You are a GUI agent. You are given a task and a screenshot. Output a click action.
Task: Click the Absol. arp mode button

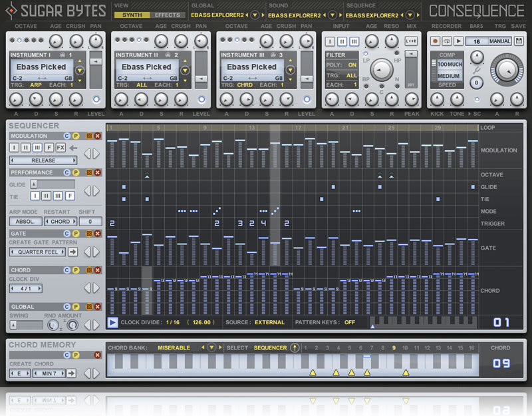point(25,222)
